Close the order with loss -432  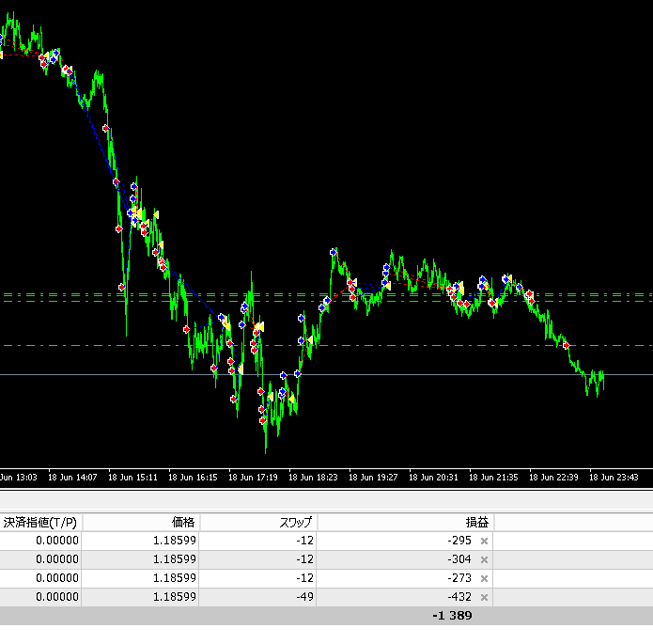pyautogui.click(x=484, y=597)
